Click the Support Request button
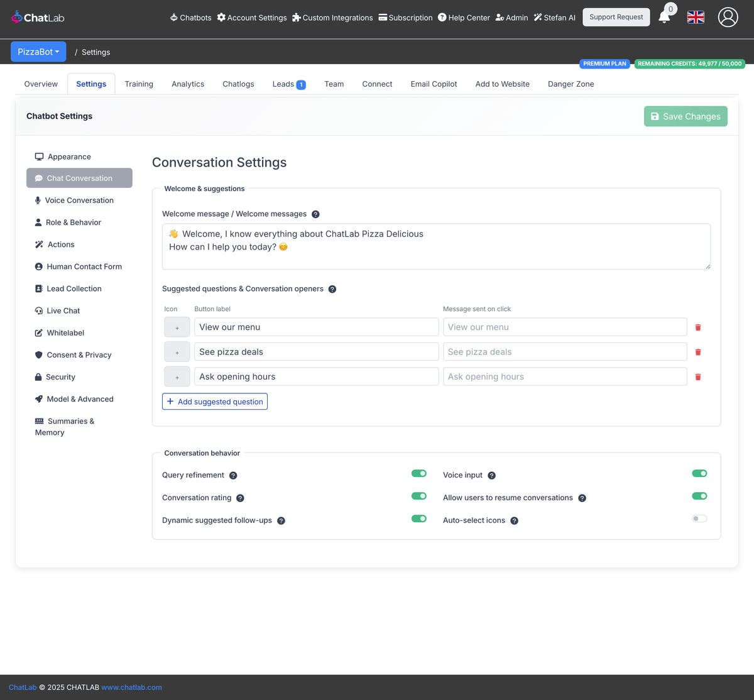The image size is (754, 700). coord(616,17)
